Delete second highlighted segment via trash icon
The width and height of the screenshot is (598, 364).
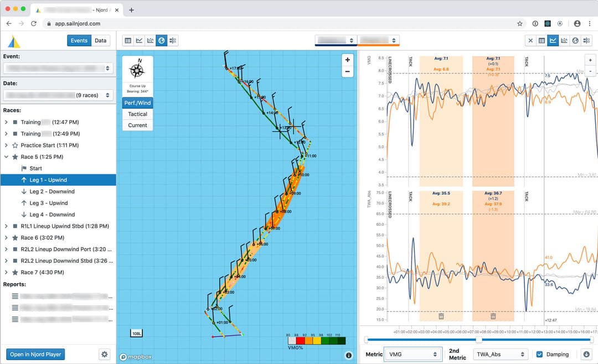tap(493, 316)
